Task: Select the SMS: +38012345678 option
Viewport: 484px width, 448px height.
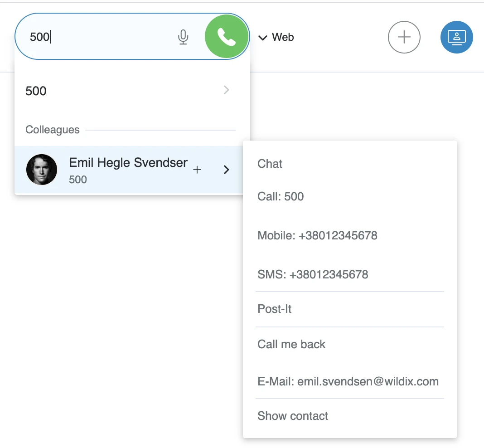Action: click(313, 274)
